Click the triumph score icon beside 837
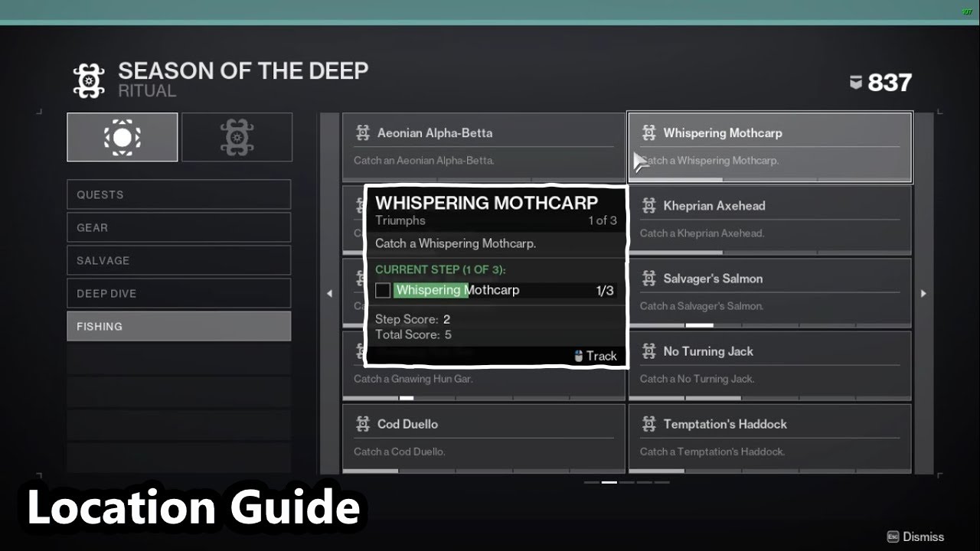The image size is (980, 551). 856,83
